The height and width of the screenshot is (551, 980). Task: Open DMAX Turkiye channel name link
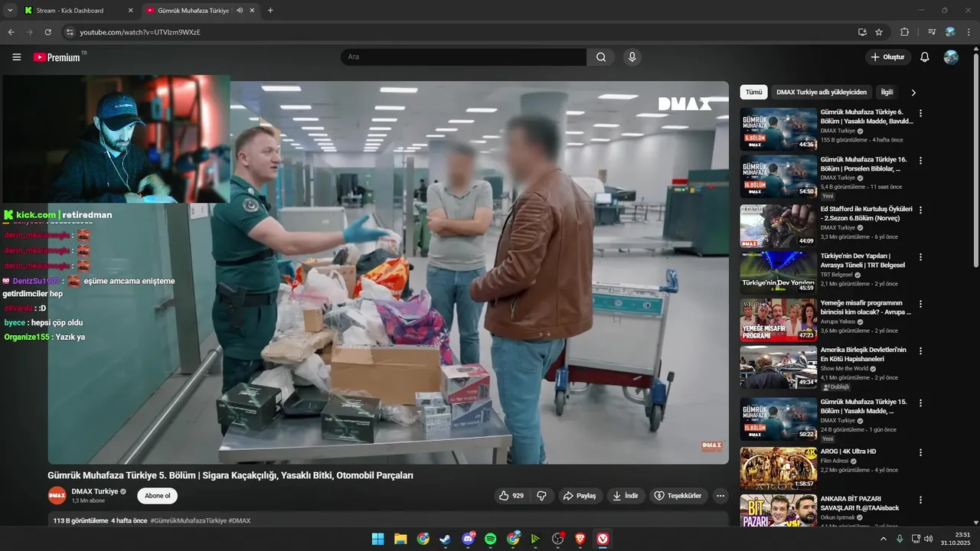[95, 491]
